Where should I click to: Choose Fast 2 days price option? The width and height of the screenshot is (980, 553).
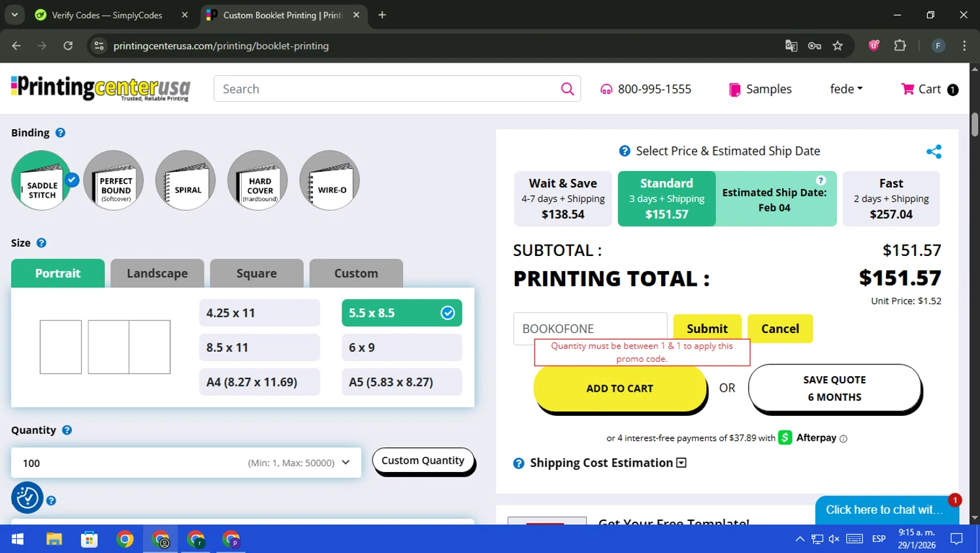pyautogui.click(x=891, y=198)
